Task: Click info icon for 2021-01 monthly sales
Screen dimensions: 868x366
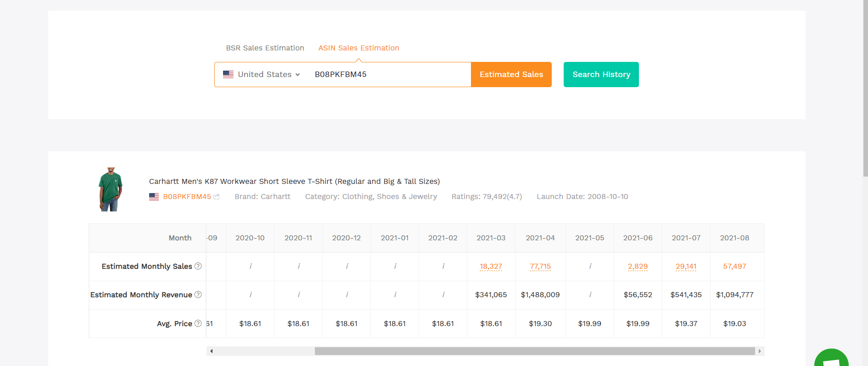Action: [x=395, y=266]
